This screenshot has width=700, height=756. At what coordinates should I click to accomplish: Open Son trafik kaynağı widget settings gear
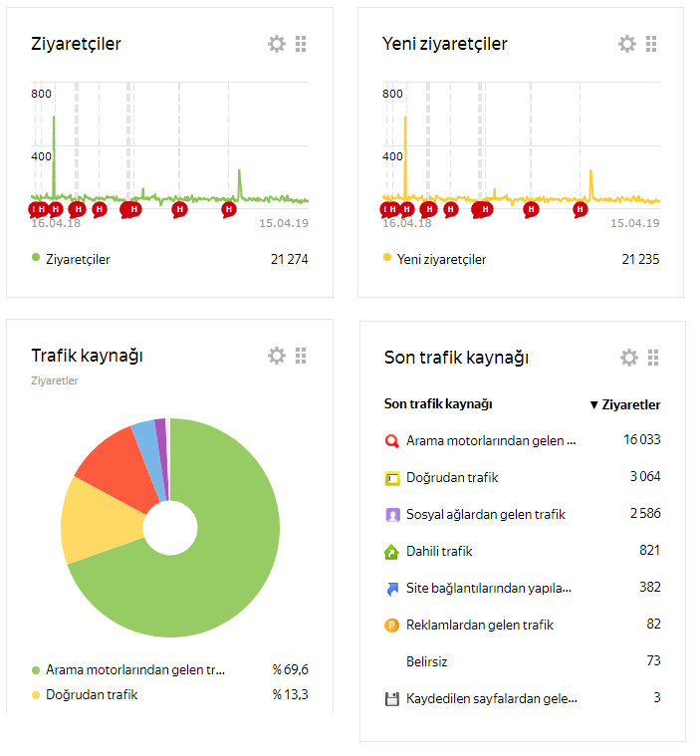[628, 358]
